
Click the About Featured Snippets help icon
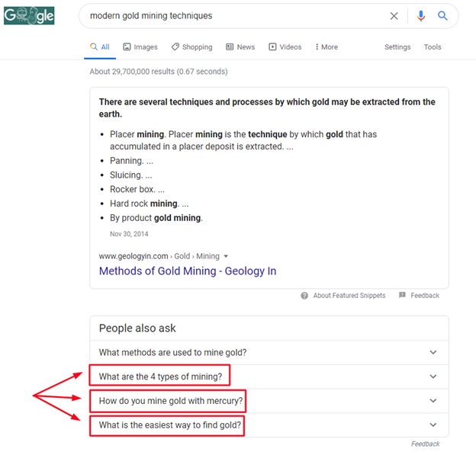click(304, 296)
